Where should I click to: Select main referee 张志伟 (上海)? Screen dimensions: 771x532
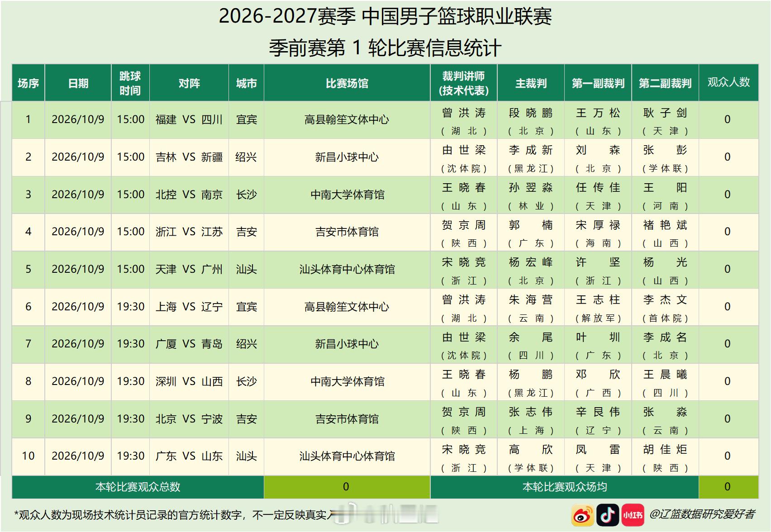click(x=531, y=419)
